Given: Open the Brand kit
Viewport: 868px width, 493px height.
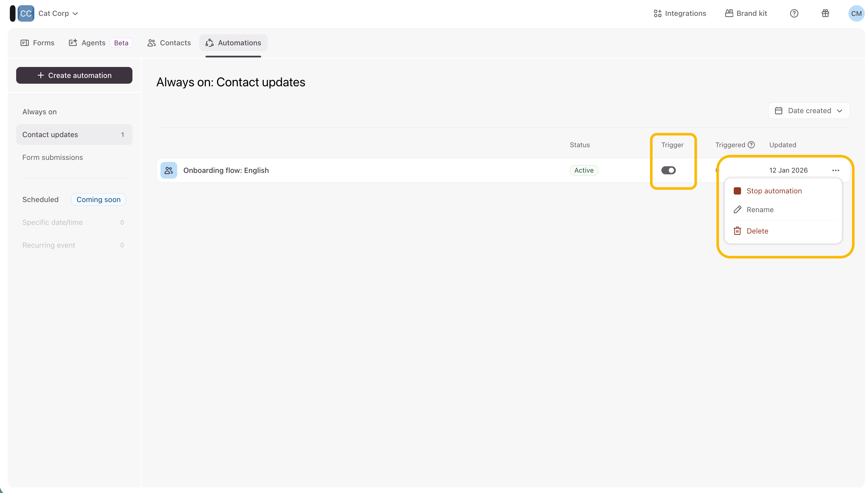Looking at the screenshot, I should coord(746,14).
